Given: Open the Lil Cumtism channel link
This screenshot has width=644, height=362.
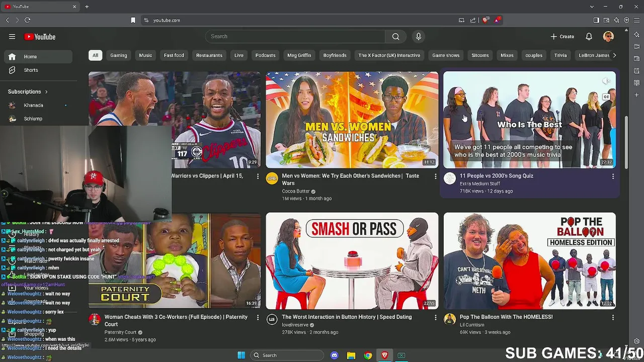Looking at the screenshot, I should 471,325.
